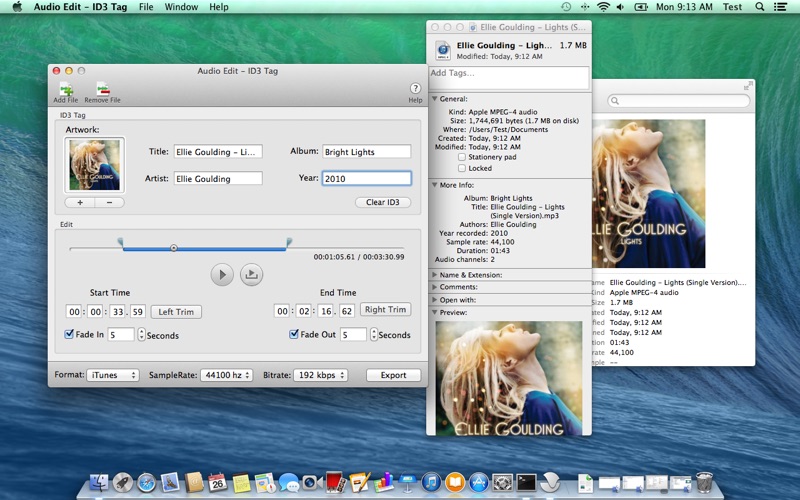Disable the Fade Out checkbox

pos(294,334)
